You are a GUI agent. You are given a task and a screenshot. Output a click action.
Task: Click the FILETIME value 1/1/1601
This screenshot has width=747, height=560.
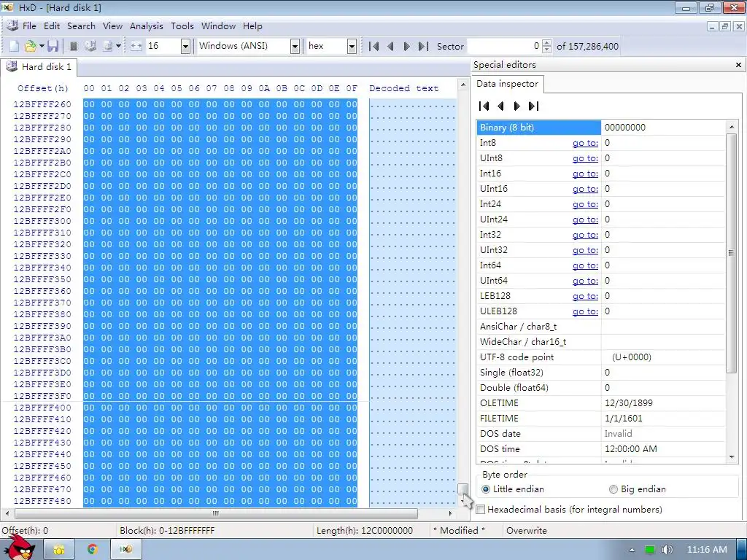coord(623,418)
